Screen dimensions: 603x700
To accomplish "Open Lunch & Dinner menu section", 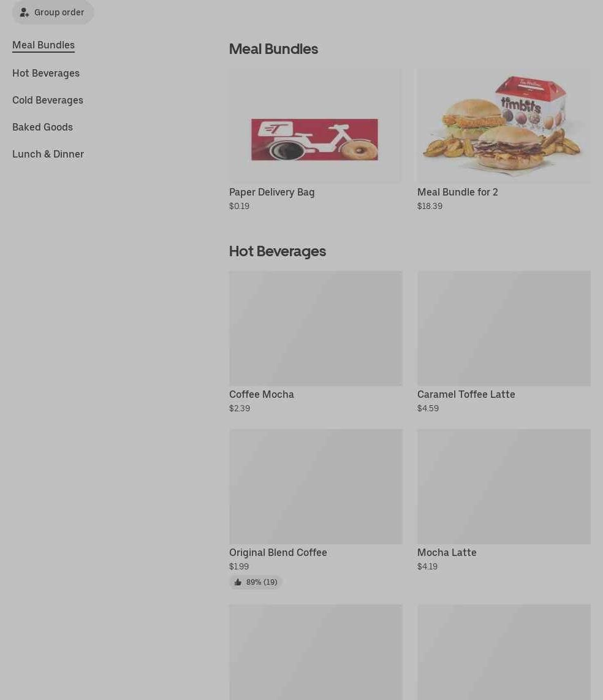I will pos(48,154).
